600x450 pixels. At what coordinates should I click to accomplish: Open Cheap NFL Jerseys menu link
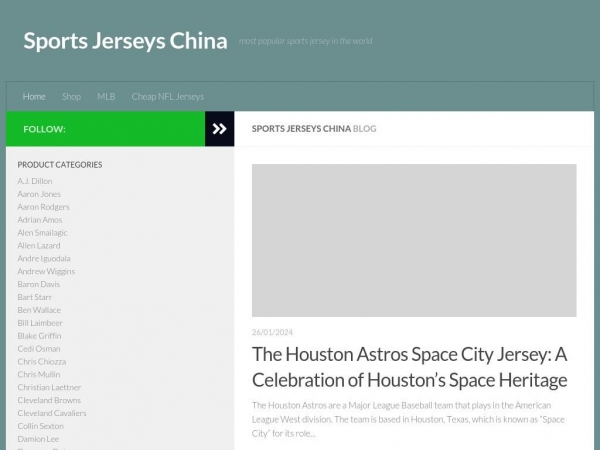[x=167, y=97]
